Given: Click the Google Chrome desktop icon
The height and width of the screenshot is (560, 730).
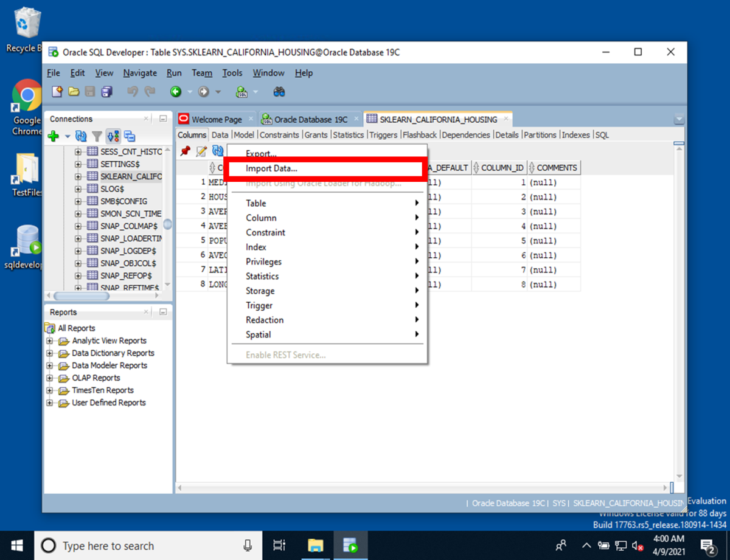Looking at the screenshot, I should [27, 108].
